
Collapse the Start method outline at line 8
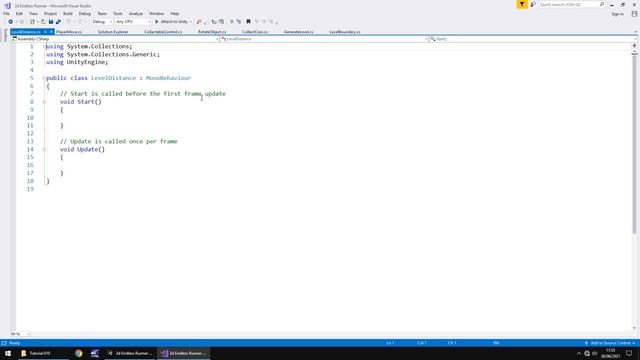(x=44, y=102)
